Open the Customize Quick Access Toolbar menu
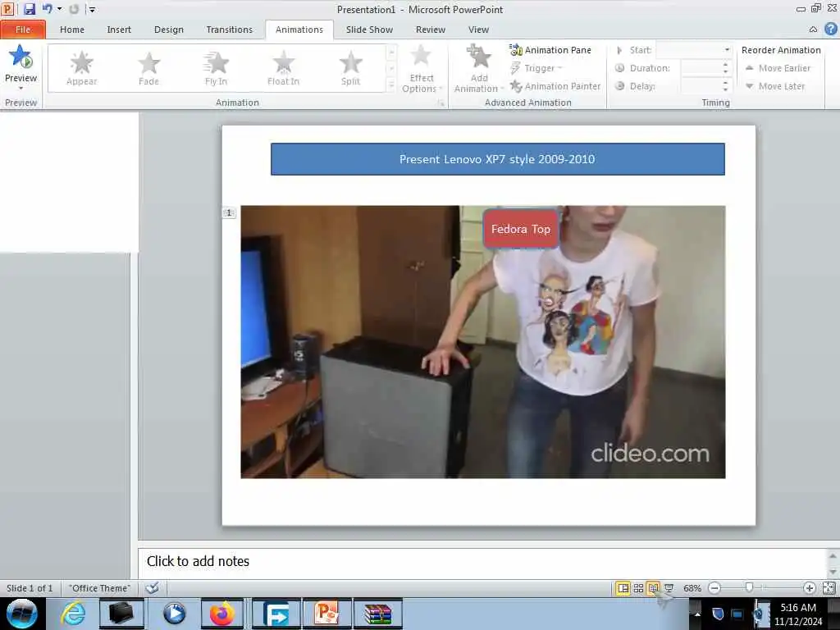Viewport: 840px width, 630px height. 92,10
